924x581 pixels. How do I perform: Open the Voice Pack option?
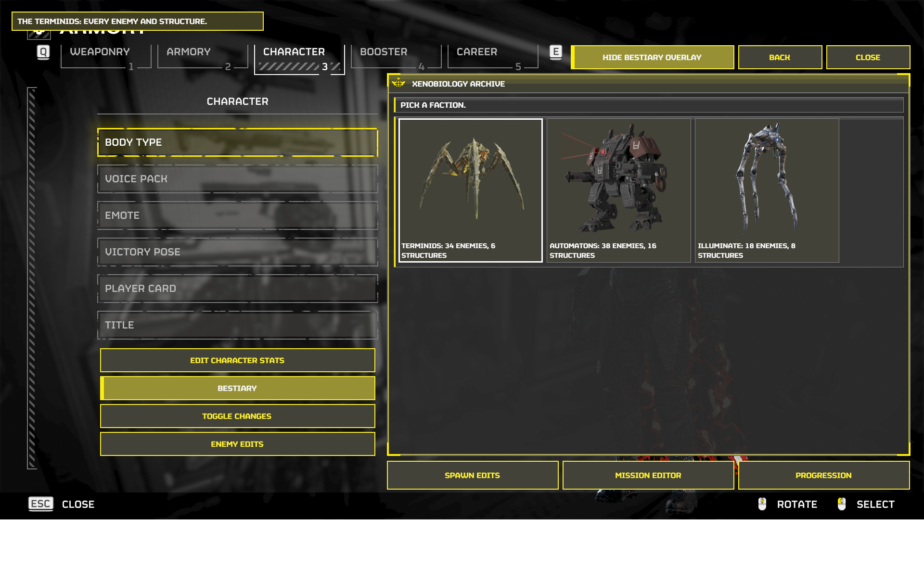tap(238, 179)
